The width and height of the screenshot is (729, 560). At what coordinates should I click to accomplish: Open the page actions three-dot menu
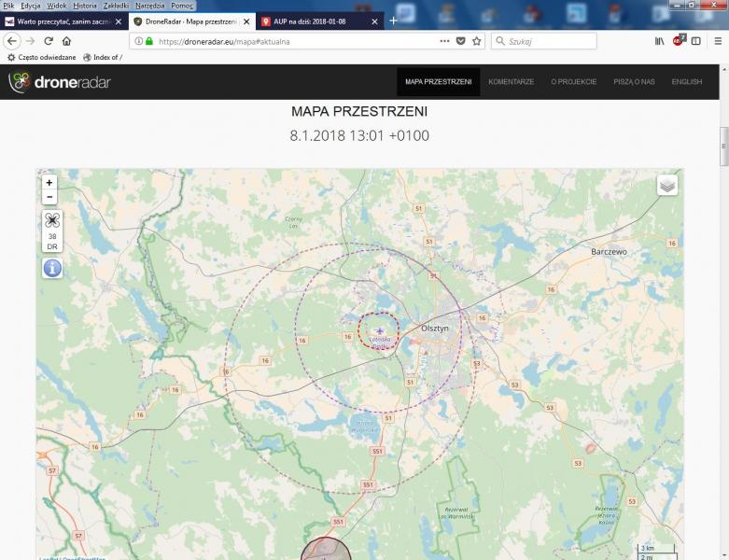(x=444, y=41)
